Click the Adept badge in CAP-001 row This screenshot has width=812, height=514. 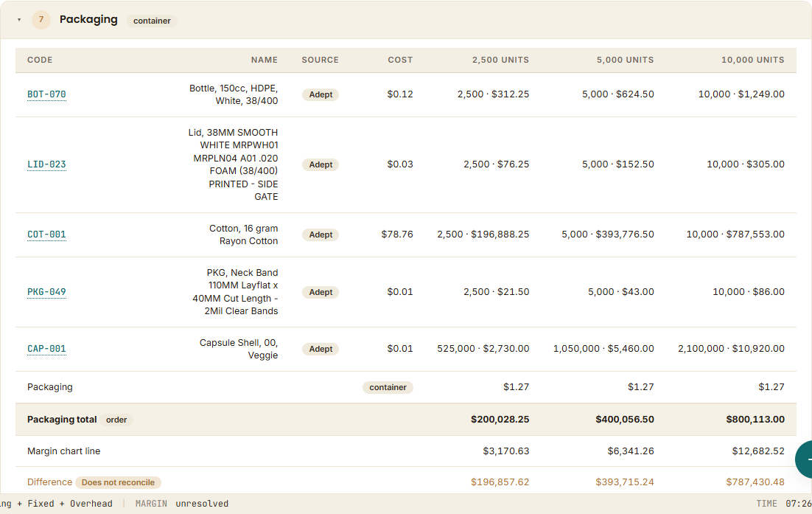pos(321,349)
